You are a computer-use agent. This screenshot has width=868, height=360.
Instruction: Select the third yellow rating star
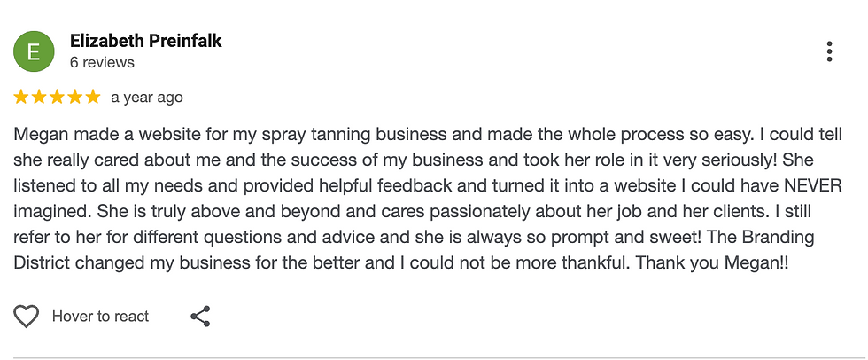[58, 97]
